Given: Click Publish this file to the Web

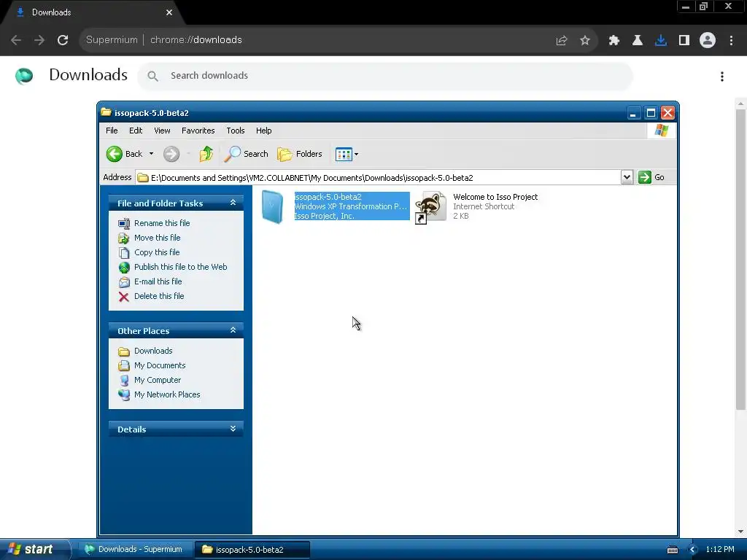Looking at the screenshot, I should pos(181,267).
